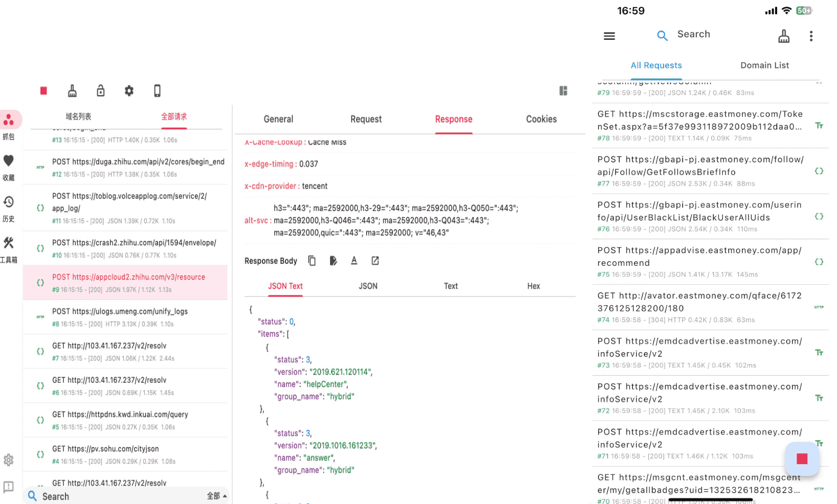Select the Response tab
The width and height of the screenshot is (837, 504).
(454, 119)
